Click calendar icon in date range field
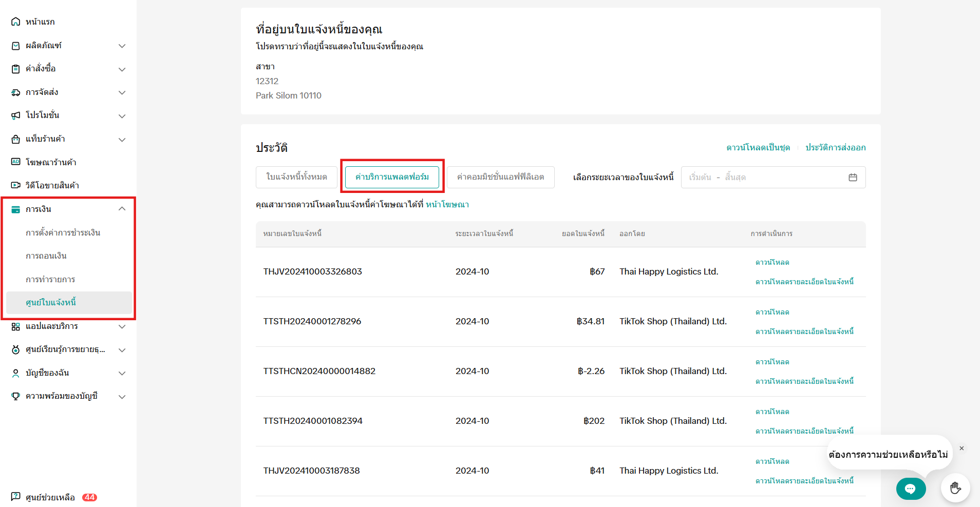 tap(853, 178)
